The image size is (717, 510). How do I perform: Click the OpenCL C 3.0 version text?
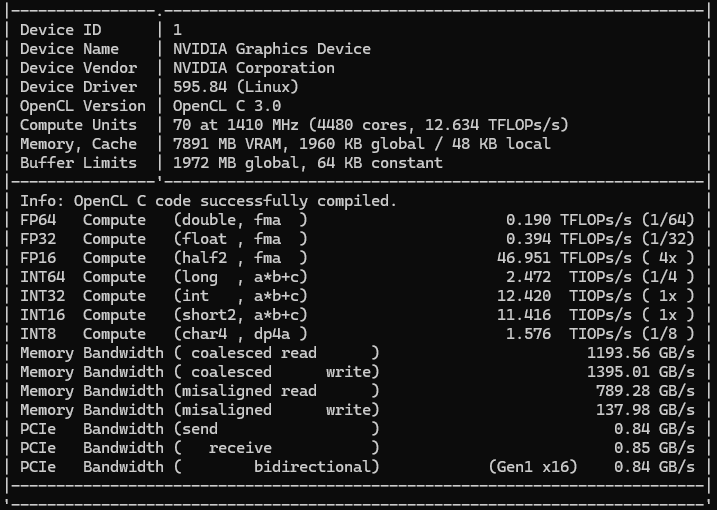click(227, 106)
